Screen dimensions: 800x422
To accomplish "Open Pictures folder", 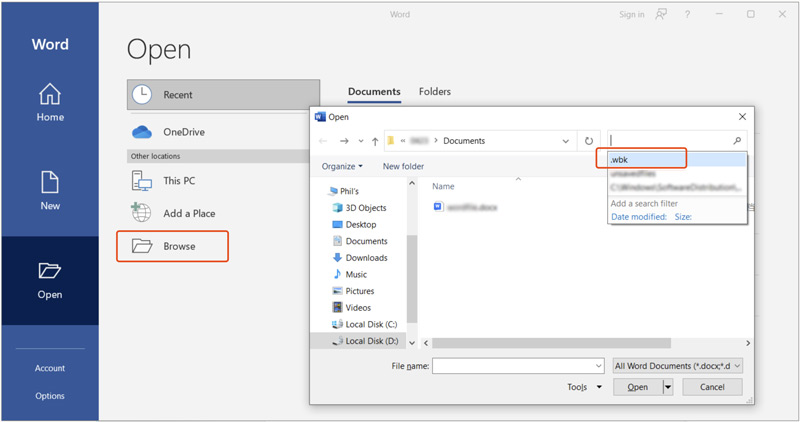I will click(353, 291).
